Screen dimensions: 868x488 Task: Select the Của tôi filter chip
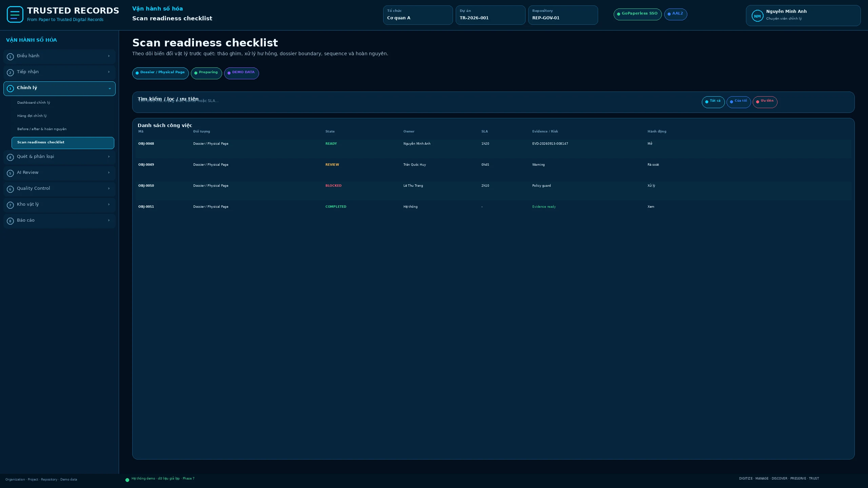[738, 102]
